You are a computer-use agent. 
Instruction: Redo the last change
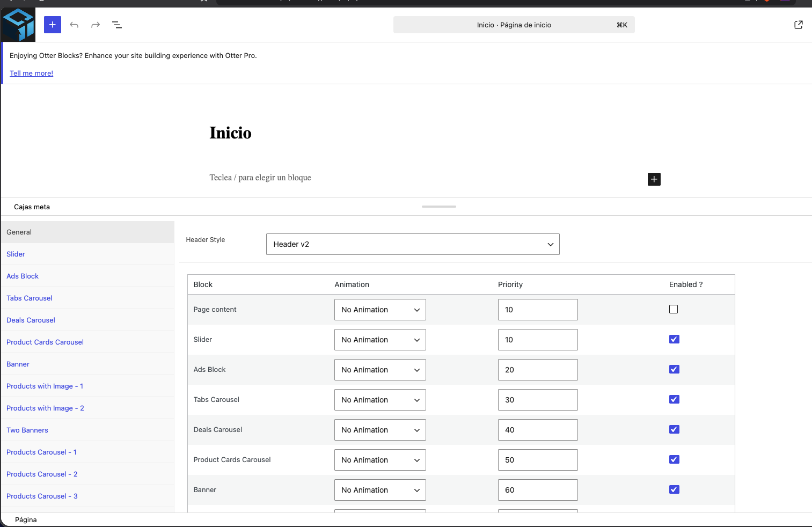coord(96,25)
